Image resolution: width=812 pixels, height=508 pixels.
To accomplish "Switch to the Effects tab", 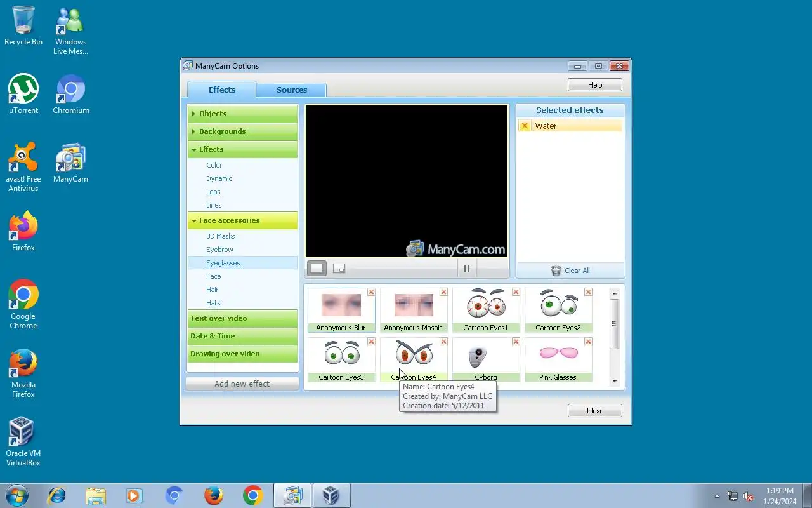I will click(x=222, y=90).
